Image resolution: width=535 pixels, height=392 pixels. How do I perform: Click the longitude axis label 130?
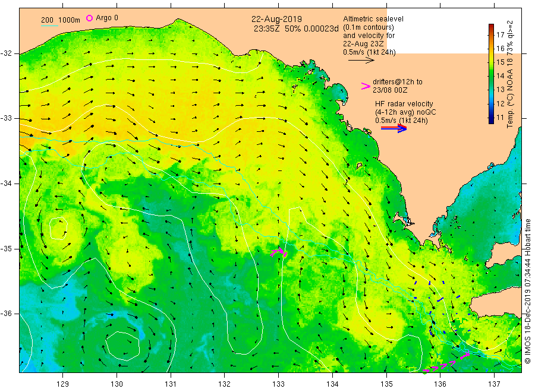[x=117, y=384]
